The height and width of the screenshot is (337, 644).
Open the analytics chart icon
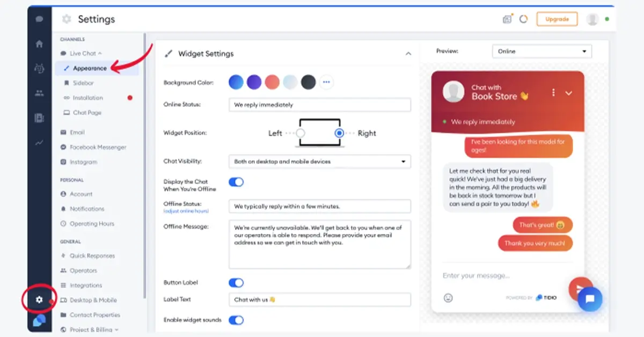coord(39,143)
